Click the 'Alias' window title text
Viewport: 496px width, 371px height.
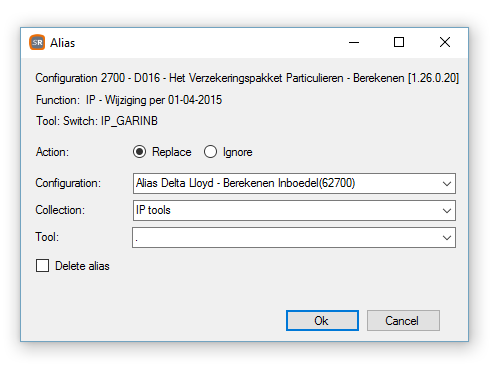(x=63, y=43)
